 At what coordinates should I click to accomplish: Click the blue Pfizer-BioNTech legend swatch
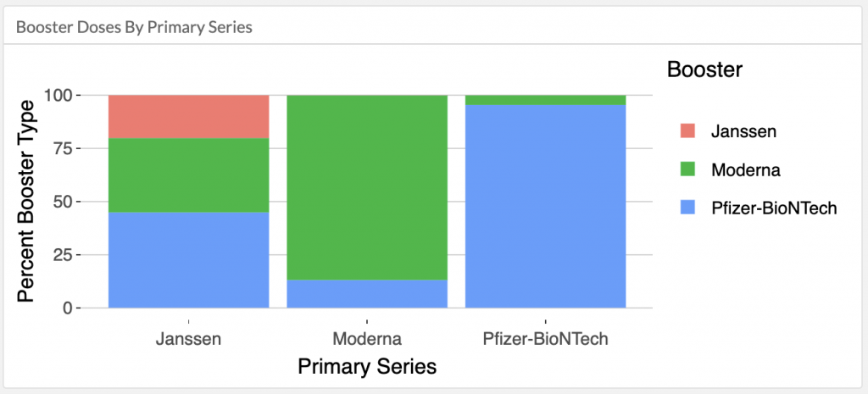687,208
